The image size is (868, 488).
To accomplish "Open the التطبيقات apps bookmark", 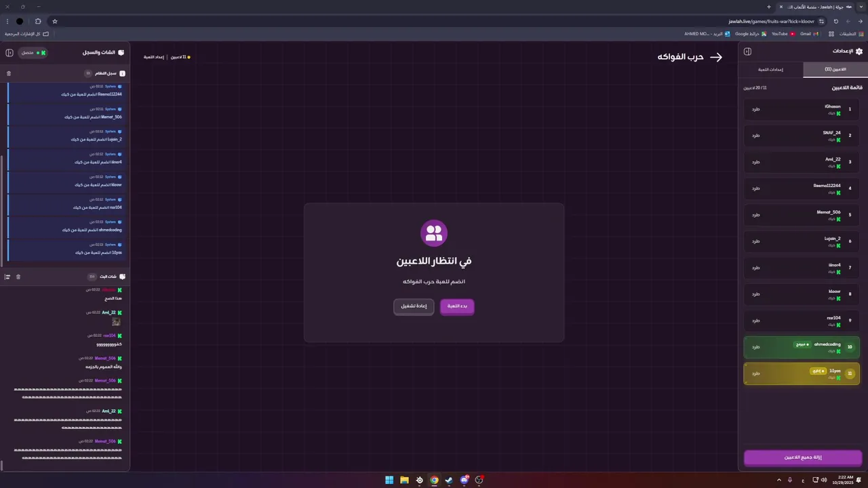I will click(x=850, y=34).
